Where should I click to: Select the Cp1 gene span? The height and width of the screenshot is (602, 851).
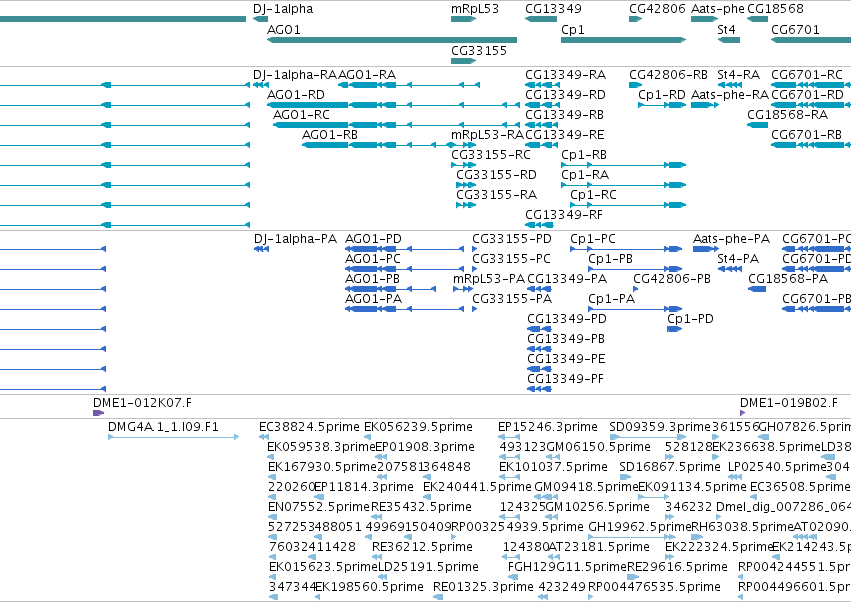[624, 40]
